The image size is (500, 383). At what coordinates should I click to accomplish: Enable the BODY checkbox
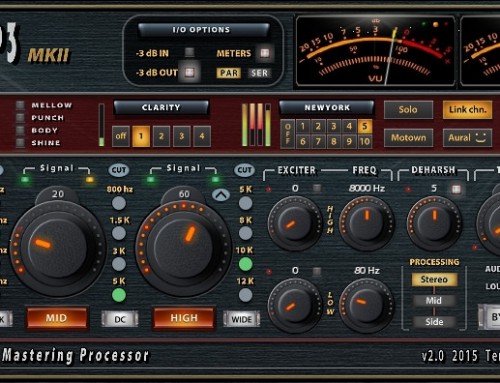(20, 130)
